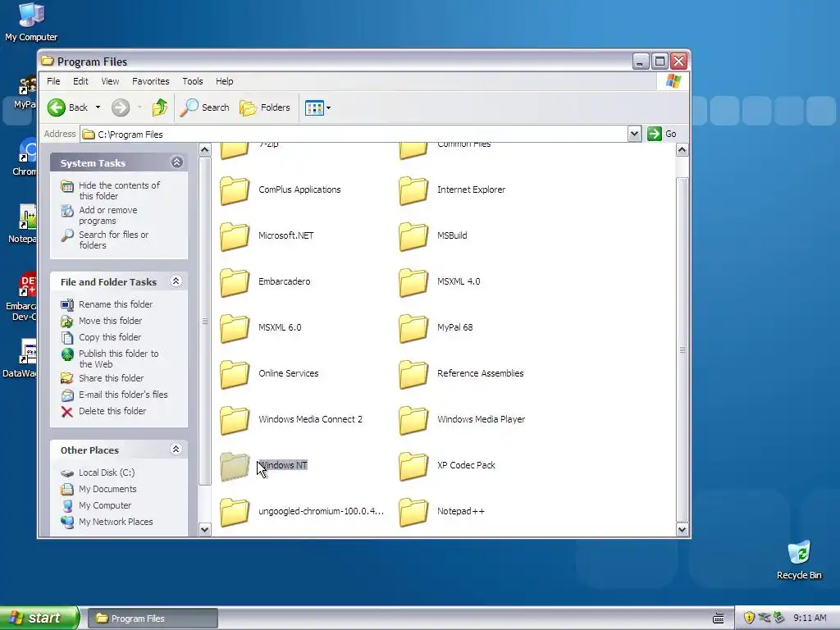
Task: Click Move this folder task
Action: 111,321
